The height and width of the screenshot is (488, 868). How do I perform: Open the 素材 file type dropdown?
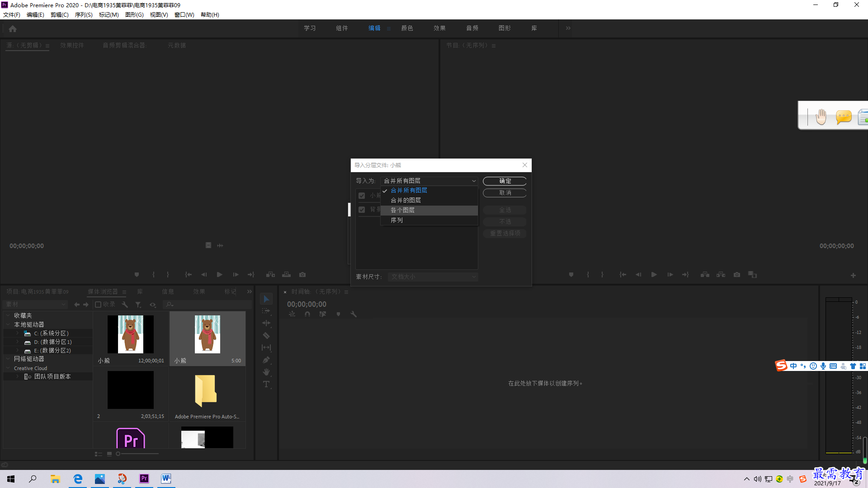click(x=35, y=305)
